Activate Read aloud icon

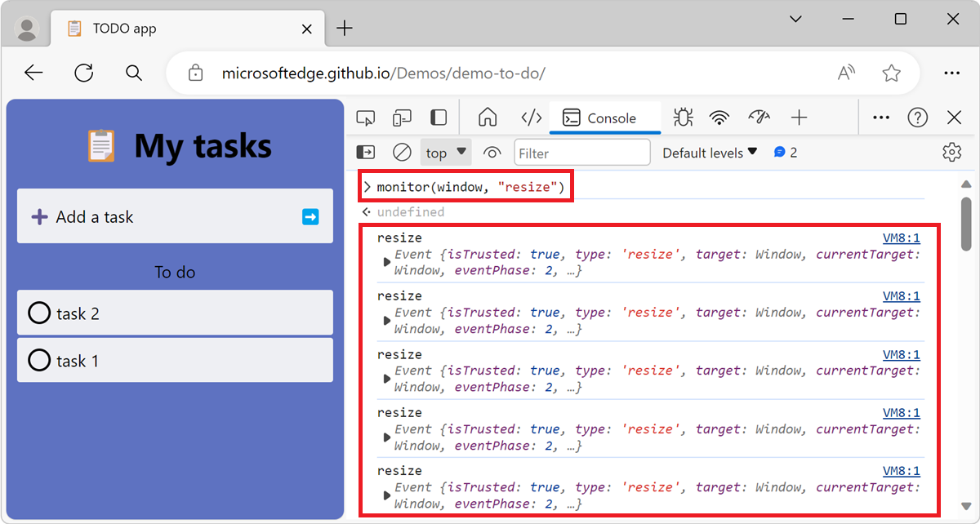click(847, 73)
